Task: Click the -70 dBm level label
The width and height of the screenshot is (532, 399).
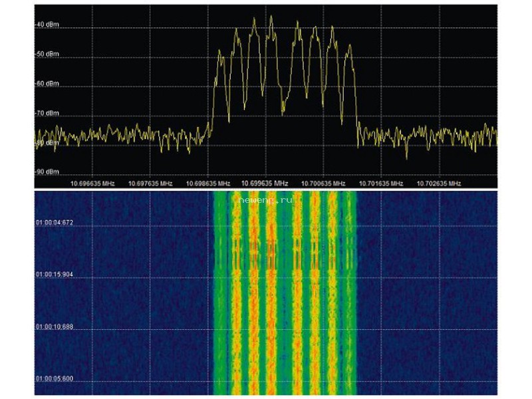Action: [x=47, y=113]
